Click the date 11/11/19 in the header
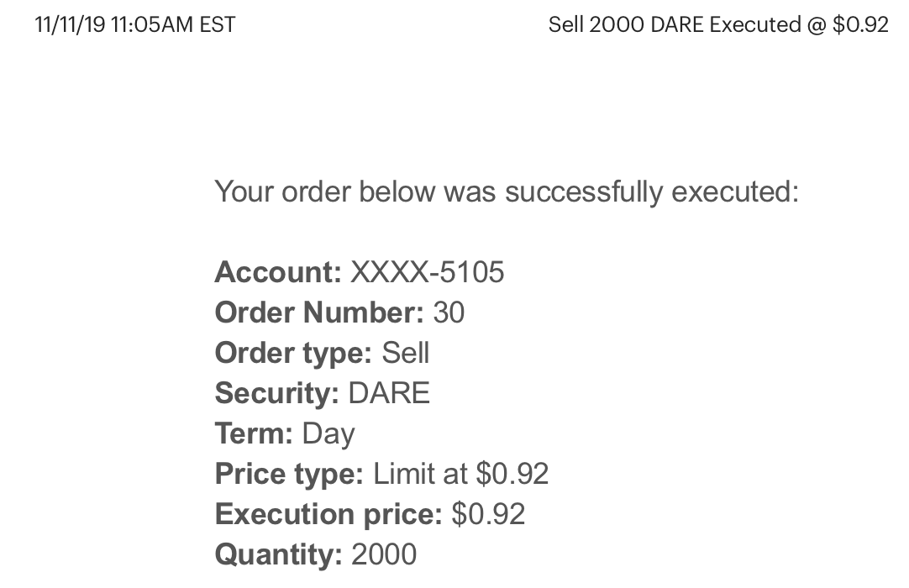 (x=70, y=24)
